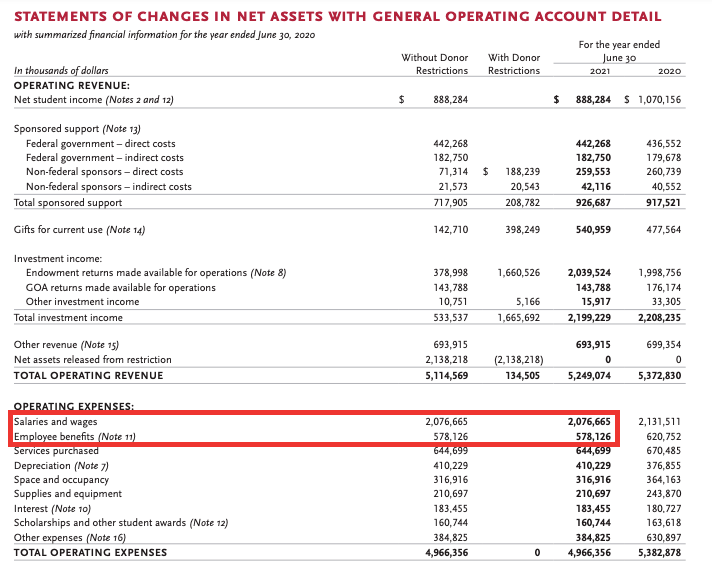Click the 5,382,878 total expenses for 2020
The image size is (712, 570).
(x=660, y=553)
